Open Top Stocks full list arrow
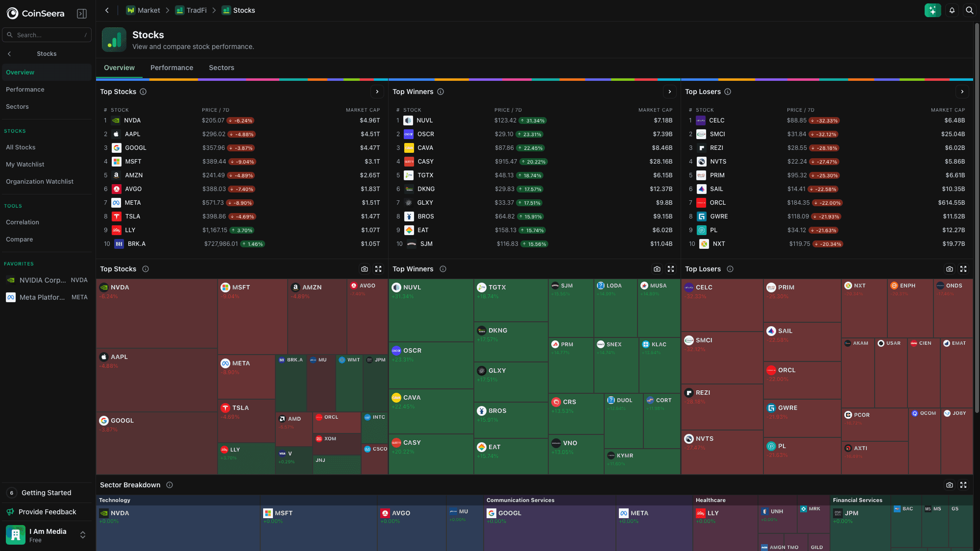This screenshot has width=980, height=551. pyautogui.click(x=377, y=92)
